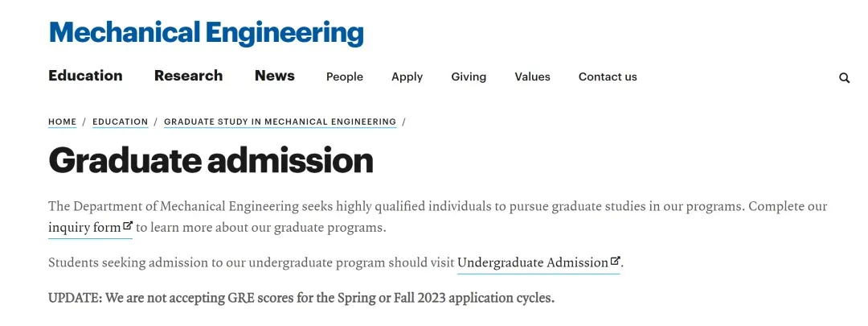Visit the Undergraduate Admission link text
868x326 pixels.
532,263
